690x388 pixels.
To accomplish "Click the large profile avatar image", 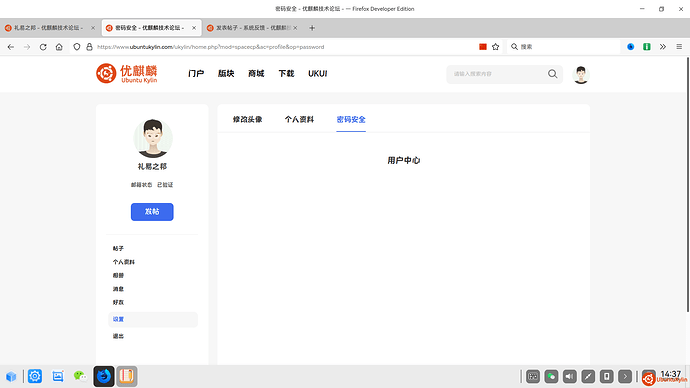I will [x=153, y=138].
